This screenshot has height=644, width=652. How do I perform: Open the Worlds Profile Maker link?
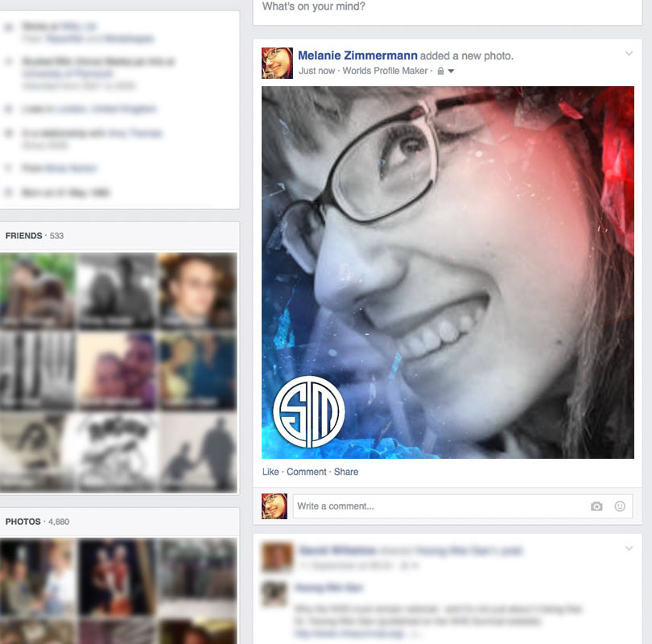pyautogui.click(x=387, y=71)
